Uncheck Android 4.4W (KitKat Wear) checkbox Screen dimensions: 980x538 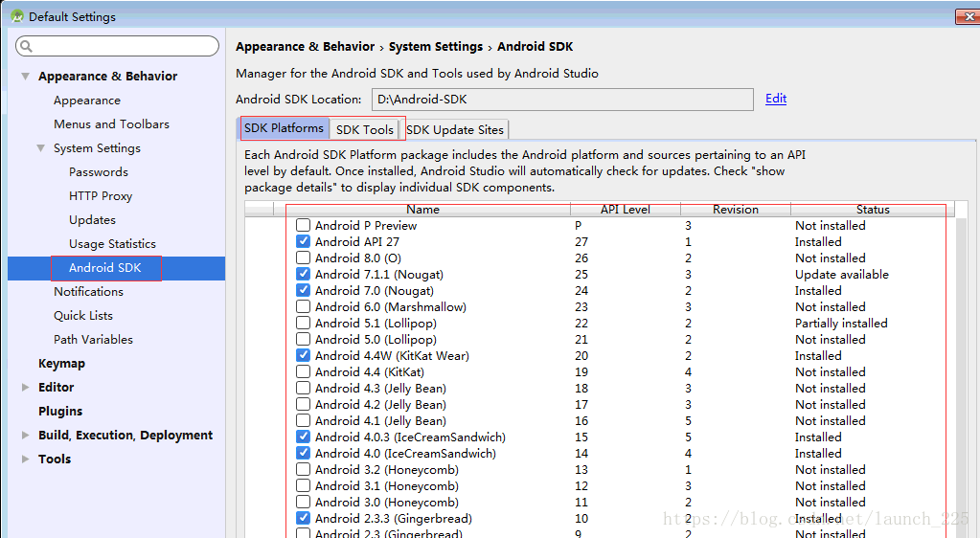[303, 355]
